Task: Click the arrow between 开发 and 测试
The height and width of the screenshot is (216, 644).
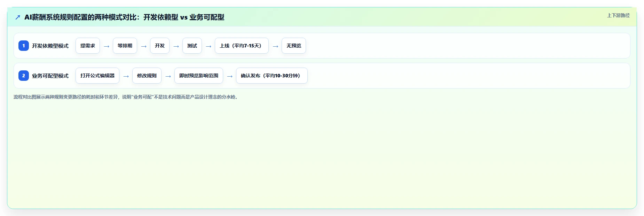Action: tap(176, 46)
